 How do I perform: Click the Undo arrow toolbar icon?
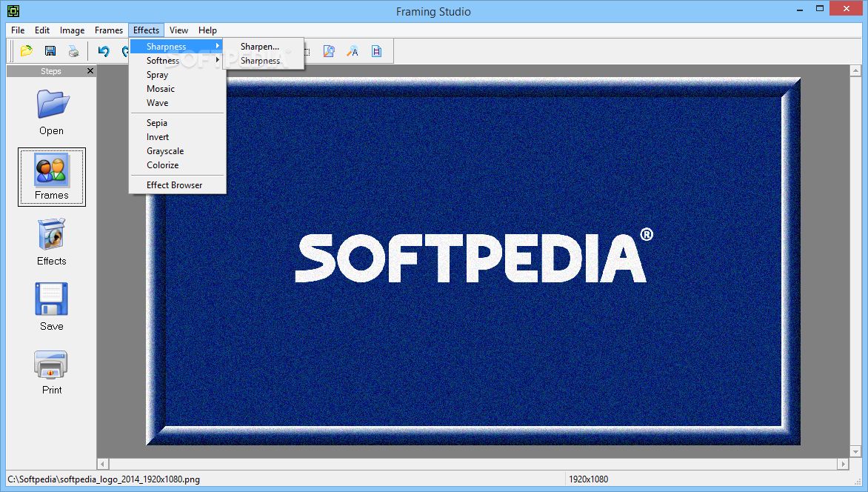tap(104, 51)
